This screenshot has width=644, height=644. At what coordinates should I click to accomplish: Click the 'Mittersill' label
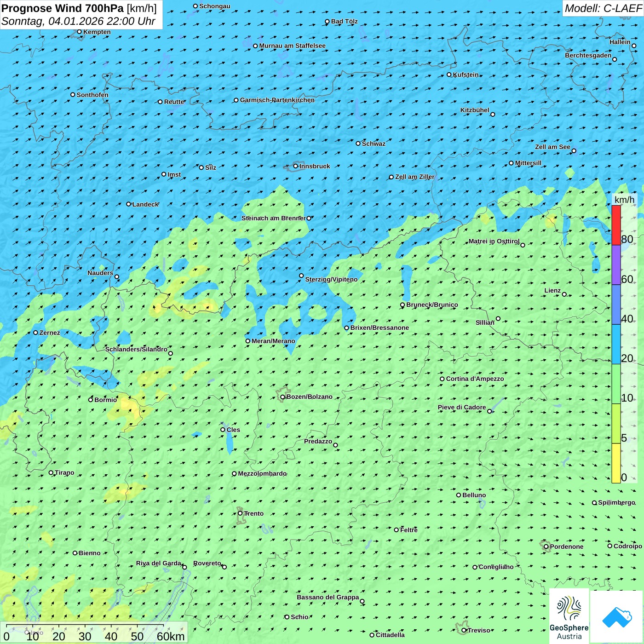pos(528,163)
